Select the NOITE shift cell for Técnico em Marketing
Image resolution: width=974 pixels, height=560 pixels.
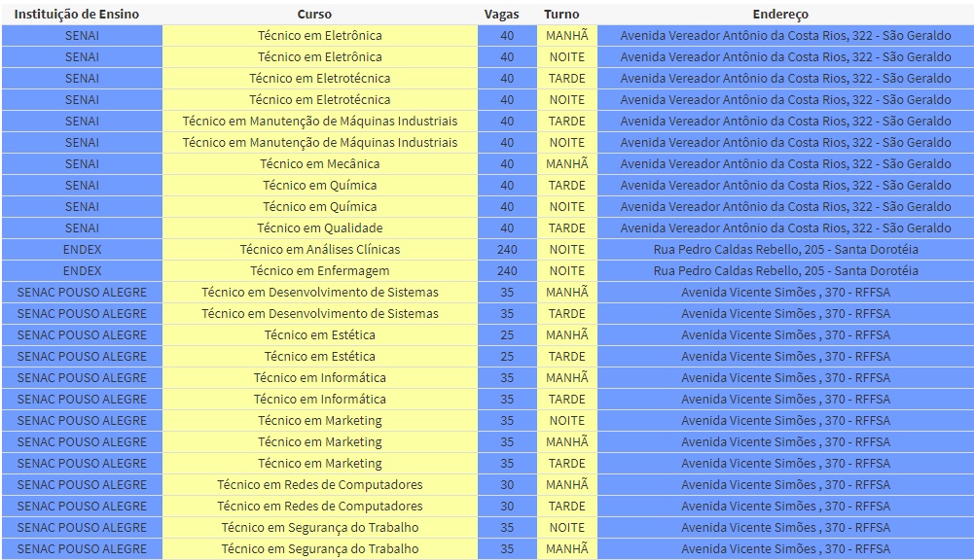coord(566,420)
